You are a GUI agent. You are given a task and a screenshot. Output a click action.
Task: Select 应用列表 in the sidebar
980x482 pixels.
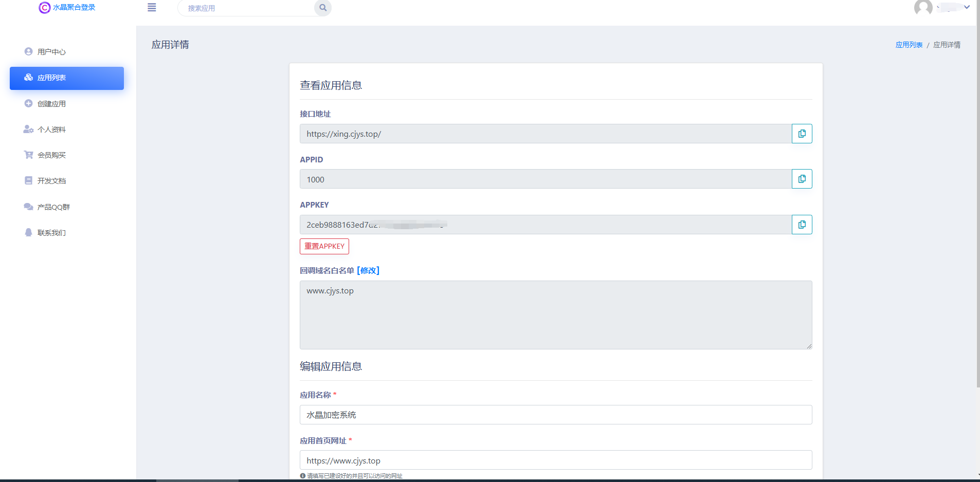51,78
